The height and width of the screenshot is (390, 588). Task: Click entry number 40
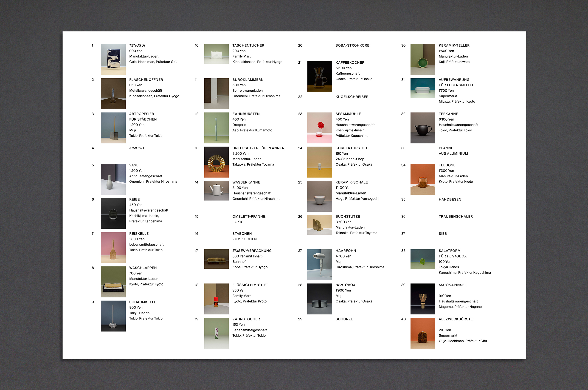[x=403, y=319]
